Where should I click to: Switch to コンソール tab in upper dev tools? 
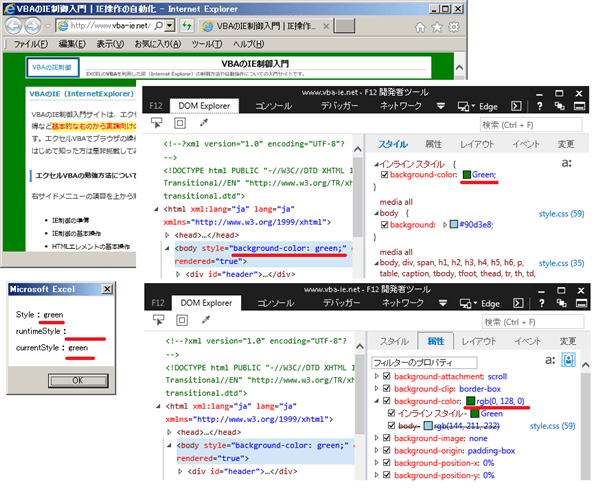(274, 106)
